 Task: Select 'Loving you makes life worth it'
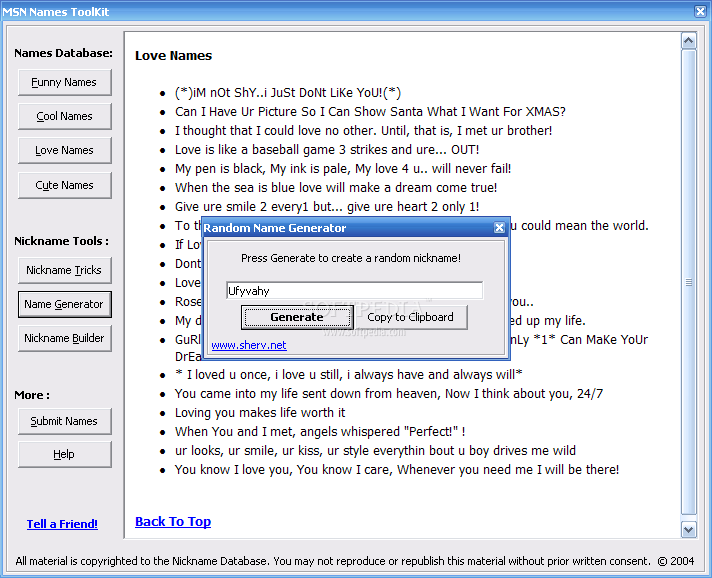[260, 413]
